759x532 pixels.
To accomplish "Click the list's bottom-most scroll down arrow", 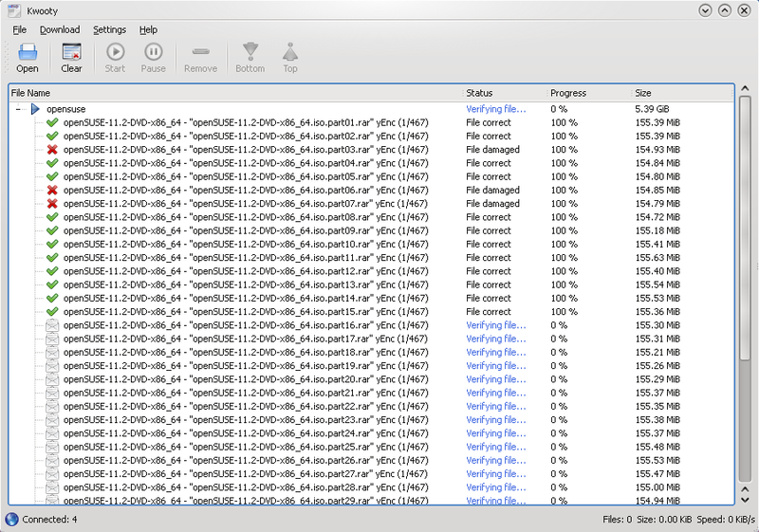I will tap(745, 500).
